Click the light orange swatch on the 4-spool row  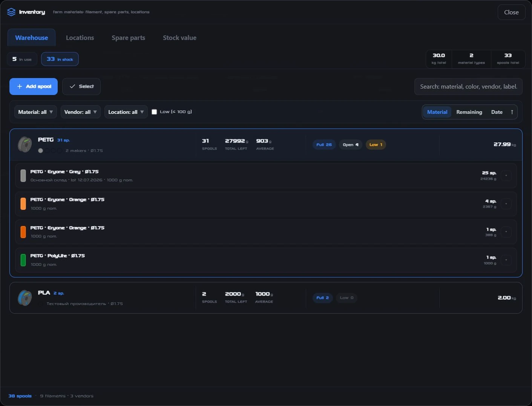click(x=23, y=204)
